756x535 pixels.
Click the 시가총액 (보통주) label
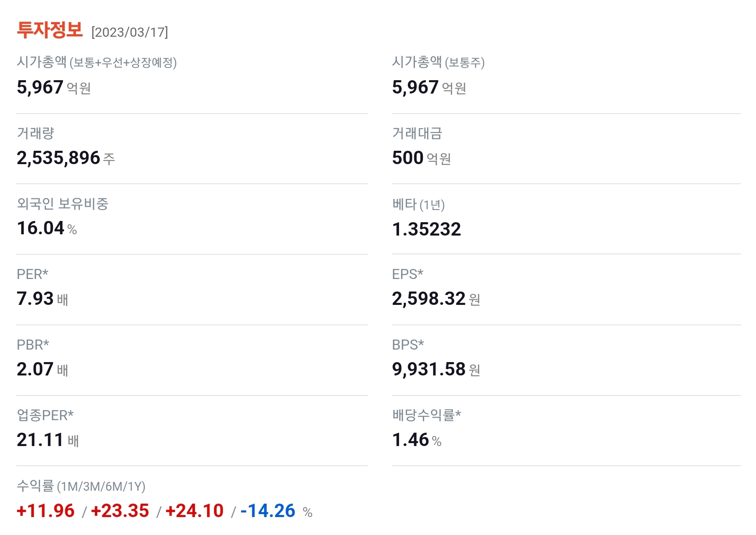[x=439, y=63]
